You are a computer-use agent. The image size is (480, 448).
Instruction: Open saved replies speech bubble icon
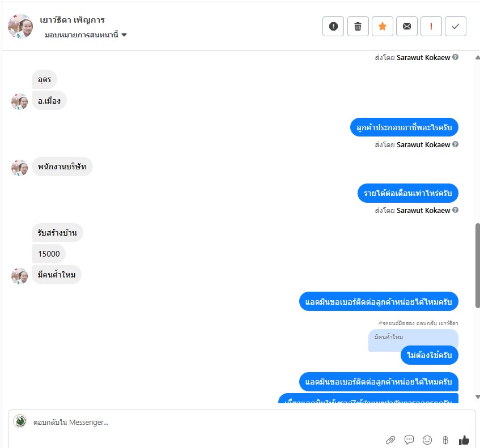409,440
